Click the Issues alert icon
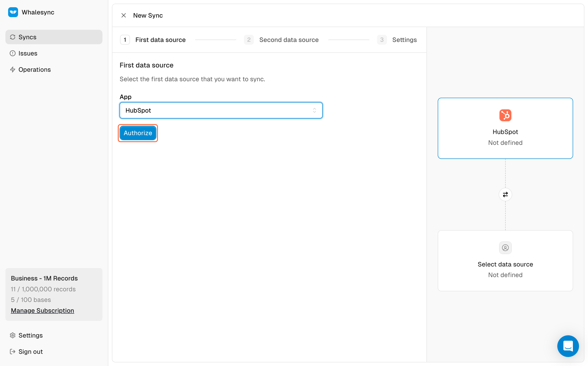588x366 pixels. [13, 53]
